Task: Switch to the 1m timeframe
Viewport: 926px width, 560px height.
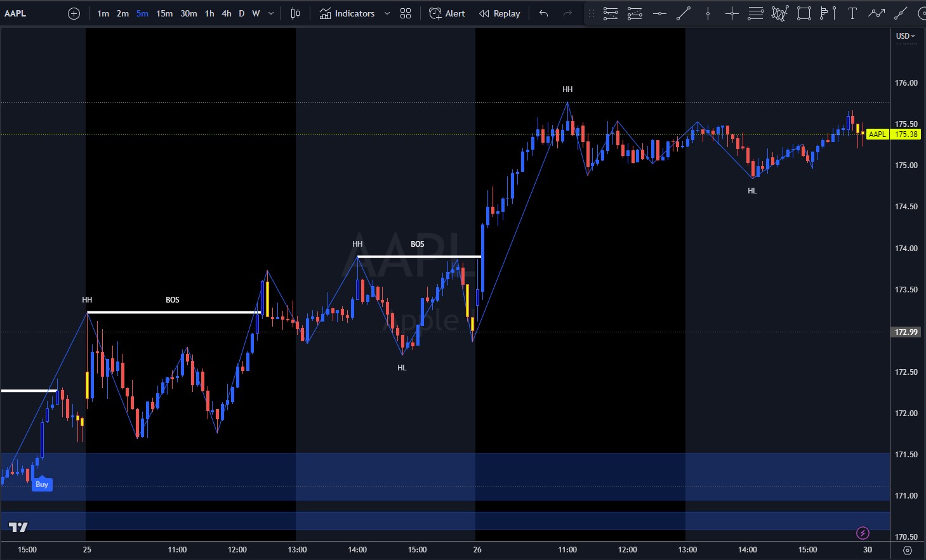Action: point(103,13)
